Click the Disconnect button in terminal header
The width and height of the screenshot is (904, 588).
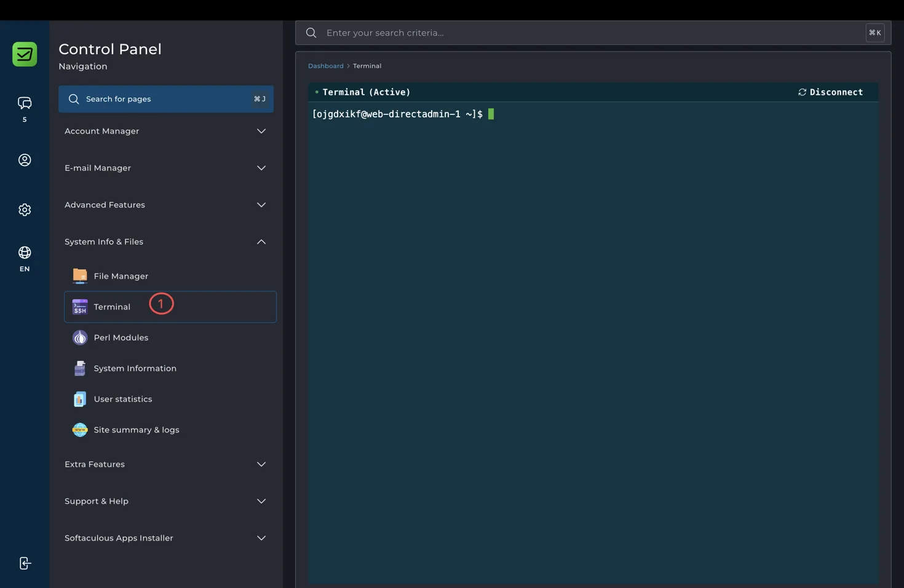830,92
